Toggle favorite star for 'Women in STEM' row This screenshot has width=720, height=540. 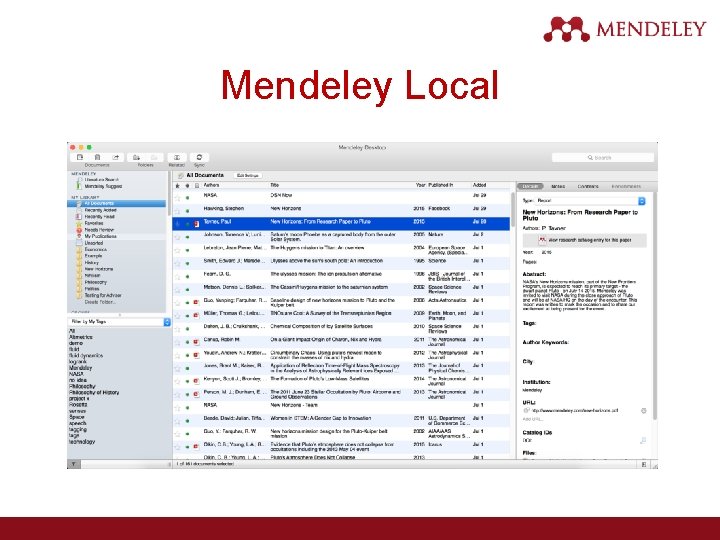[178, 421]
